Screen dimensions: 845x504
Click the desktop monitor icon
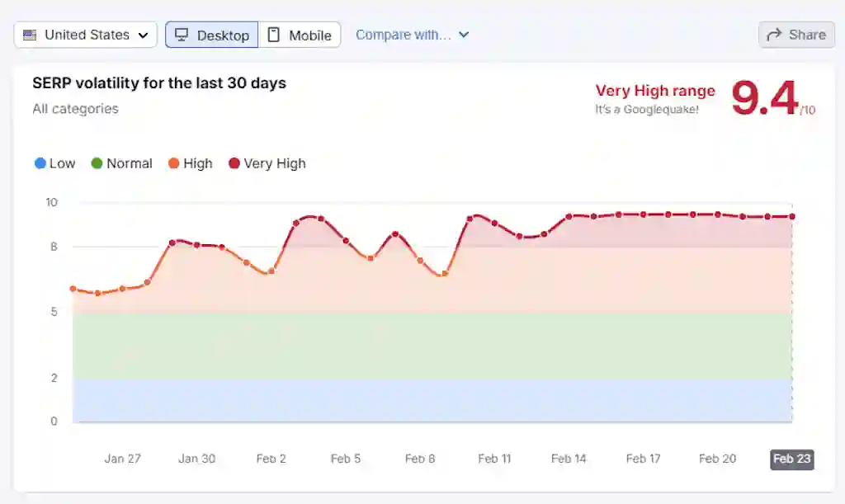pyautogui.click(x=182, y=35)
